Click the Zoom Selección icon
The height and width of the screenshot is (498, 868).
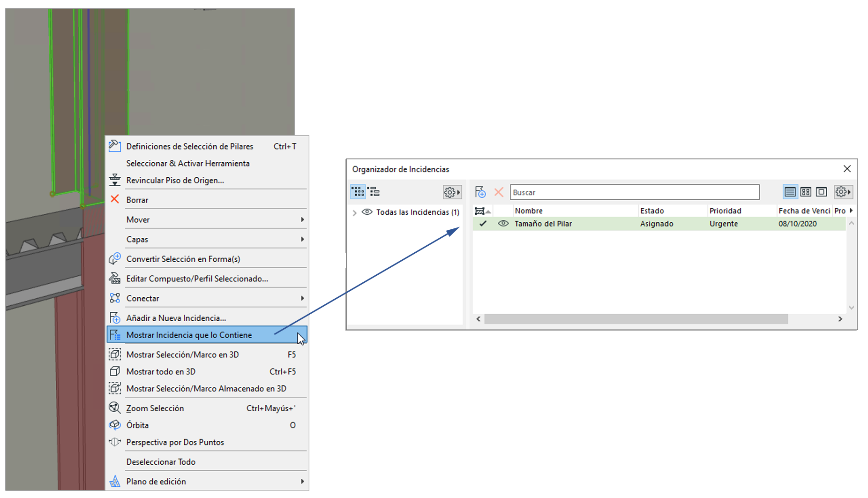pos(115,408)
